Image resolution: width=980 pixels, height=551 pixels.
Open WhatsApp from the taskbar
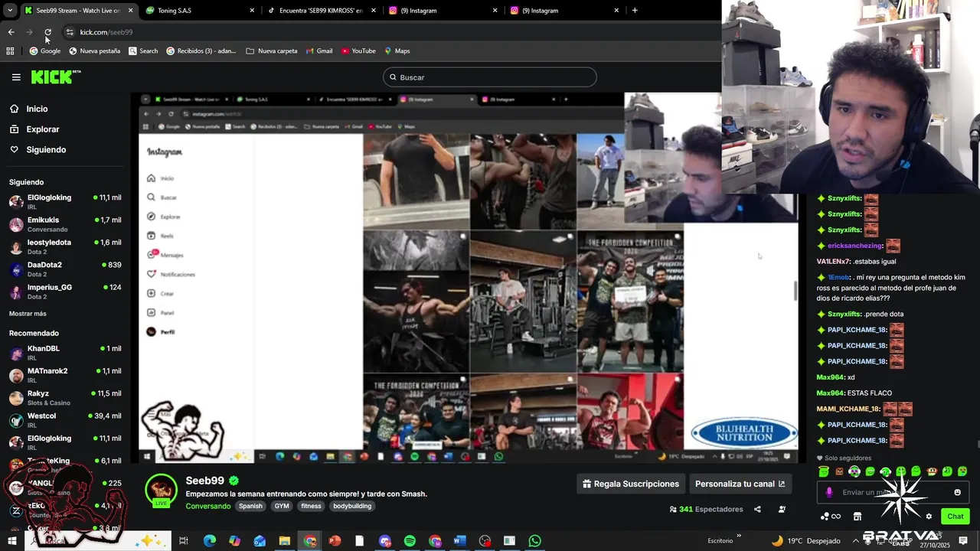coord(534,541)
